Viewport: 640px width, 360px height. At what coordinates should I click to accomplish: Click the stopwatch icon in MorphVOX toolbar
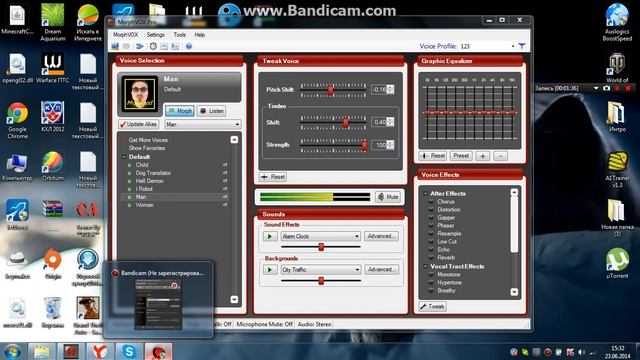tap(153, 46)
